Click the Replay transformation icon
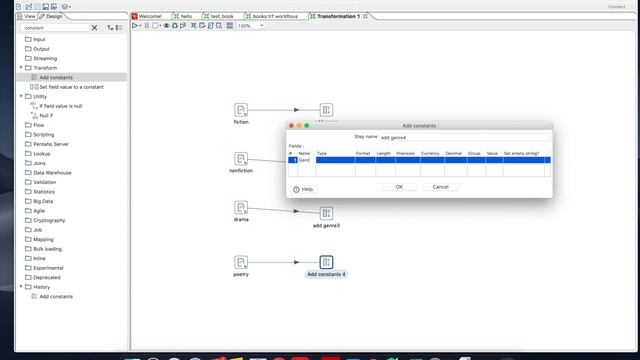Image resolution: width=640 pixels, height=360 pixels. [x=183, y=26]
